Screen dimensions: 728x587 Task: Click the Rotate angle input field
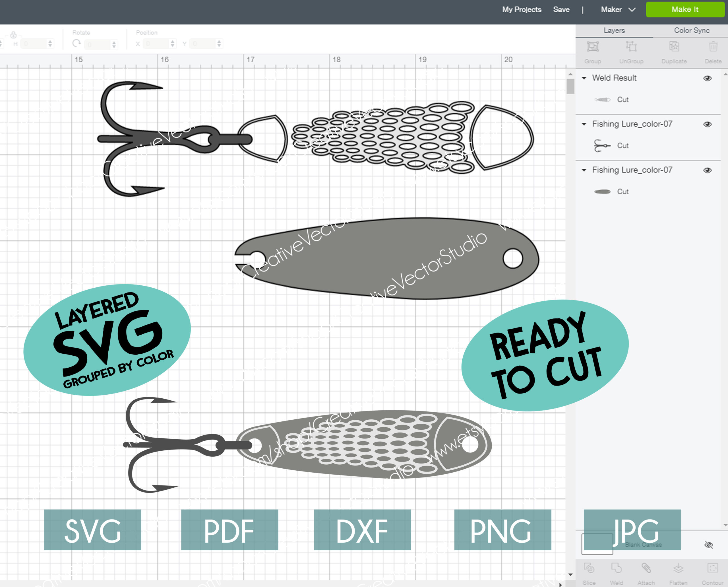point(97,45)
